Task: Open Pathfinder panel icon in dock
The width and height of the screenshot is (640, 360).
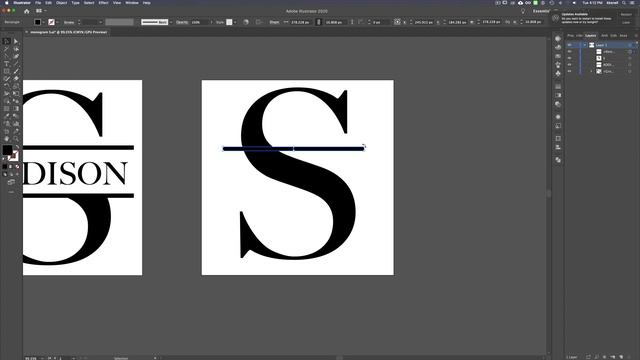Action: point(558,160)
